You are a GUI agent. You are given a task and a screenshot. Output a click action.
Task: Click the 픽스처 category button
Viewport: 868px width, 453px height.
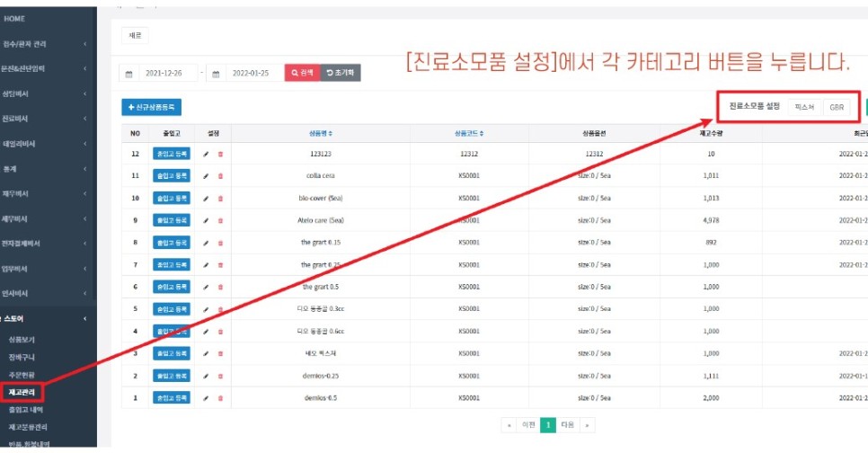point(804,107)
